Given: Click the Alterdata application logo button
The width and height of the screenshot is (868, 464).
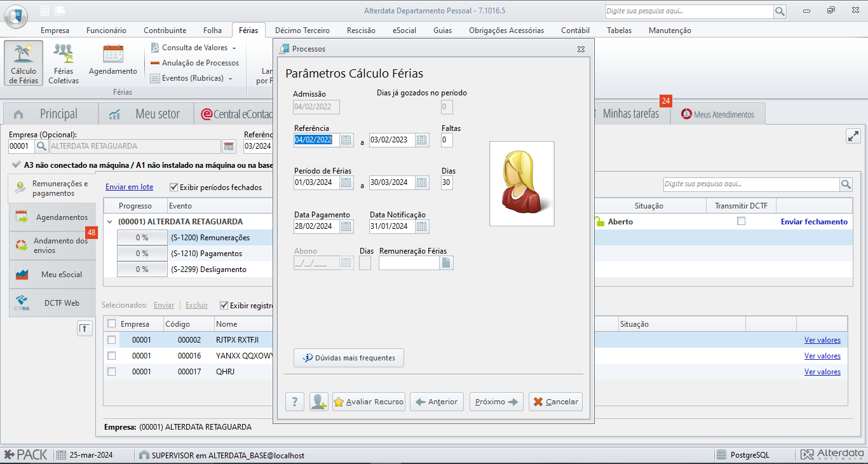Looking at the screenshot, I should click(x=15, y=15).
